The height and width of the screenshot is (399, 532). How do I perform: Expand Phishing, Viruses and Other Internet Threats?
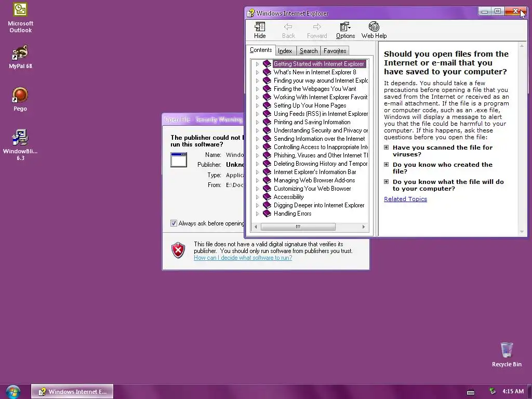point(257,155)
